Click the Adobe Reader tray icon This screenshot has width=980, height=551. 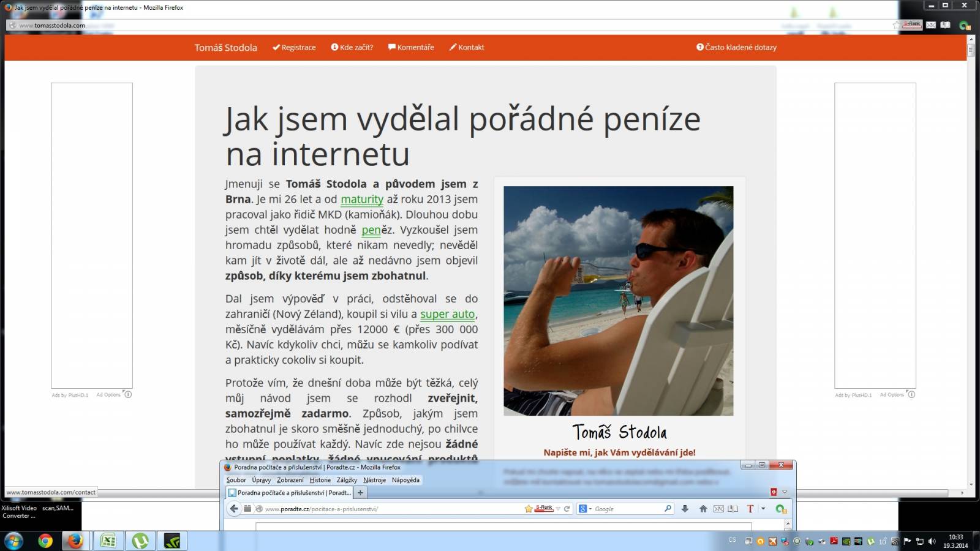[x=834, y=541]
